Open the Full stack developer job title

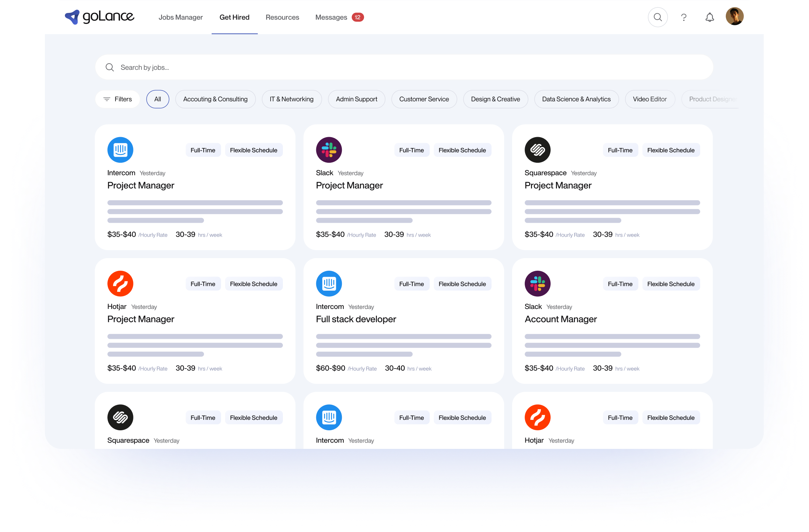click(x=356, y=319)
